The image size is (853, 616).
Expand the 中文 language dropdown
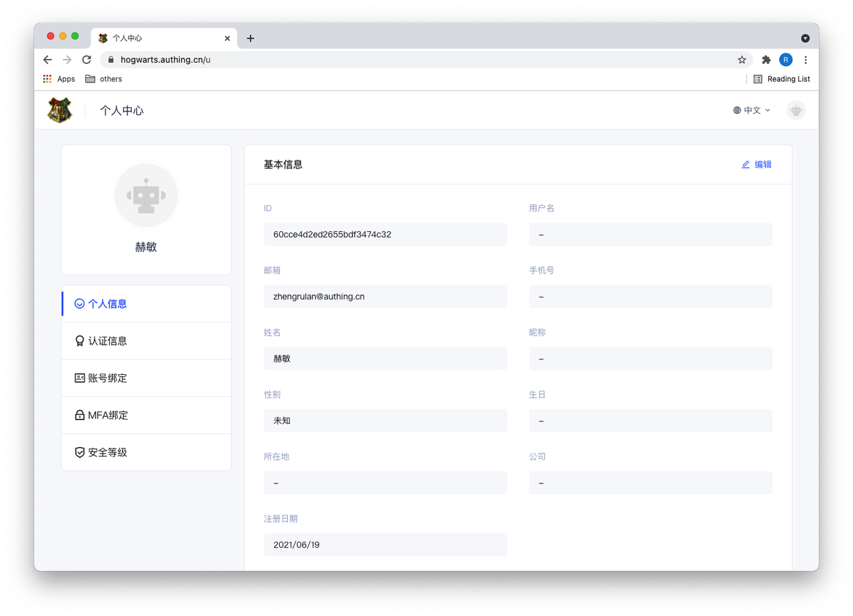[752, 110]
